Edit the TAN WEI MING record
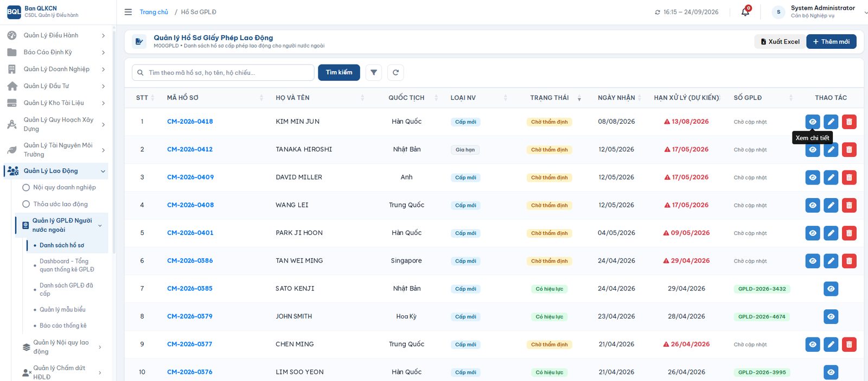 click(831, 261)
